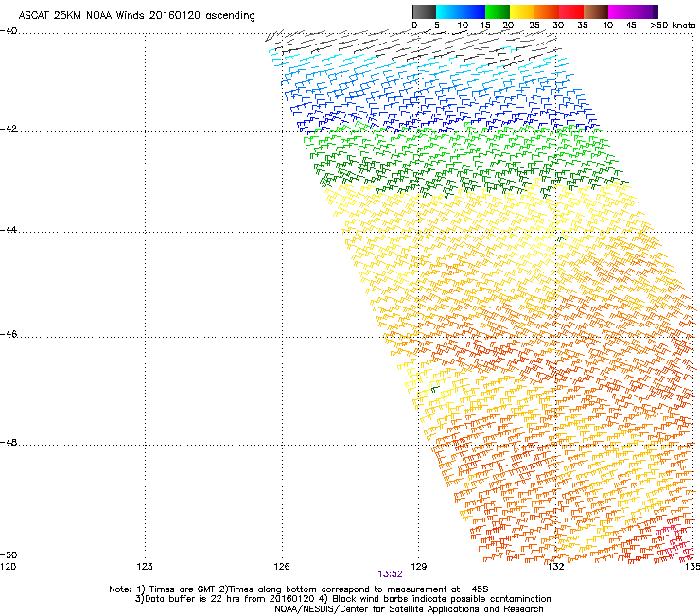
Task: Click the legend label '0'
Action: (x=414, y=26)
